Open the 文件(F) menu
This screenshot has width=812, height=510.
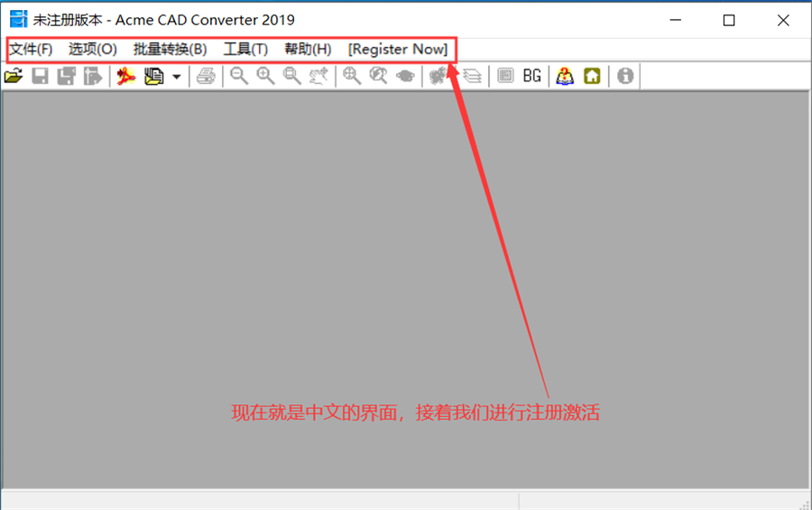coord(31,50)
